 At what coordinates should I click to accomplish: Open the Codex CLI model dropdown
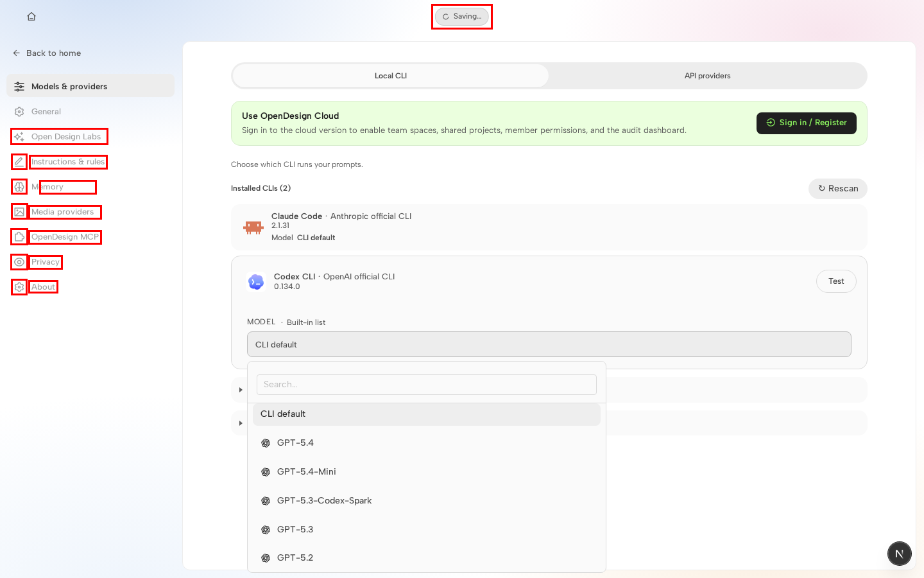click(x=549, y=344)
